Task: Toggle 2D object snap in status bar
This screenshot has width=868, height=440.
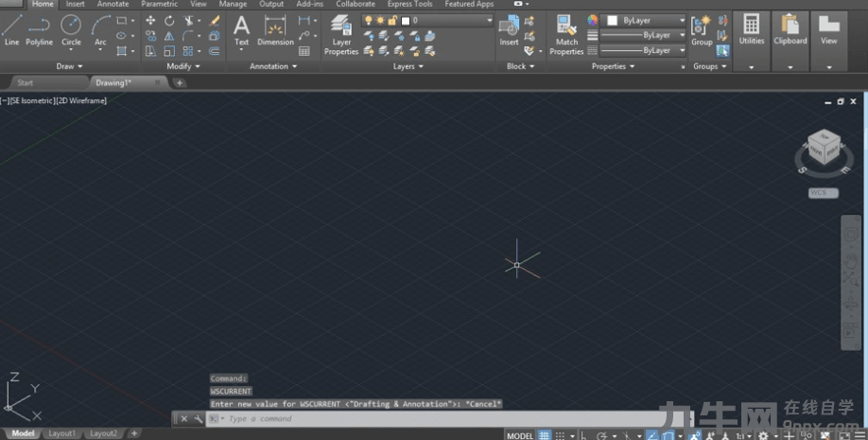Action: click(668, 435)
